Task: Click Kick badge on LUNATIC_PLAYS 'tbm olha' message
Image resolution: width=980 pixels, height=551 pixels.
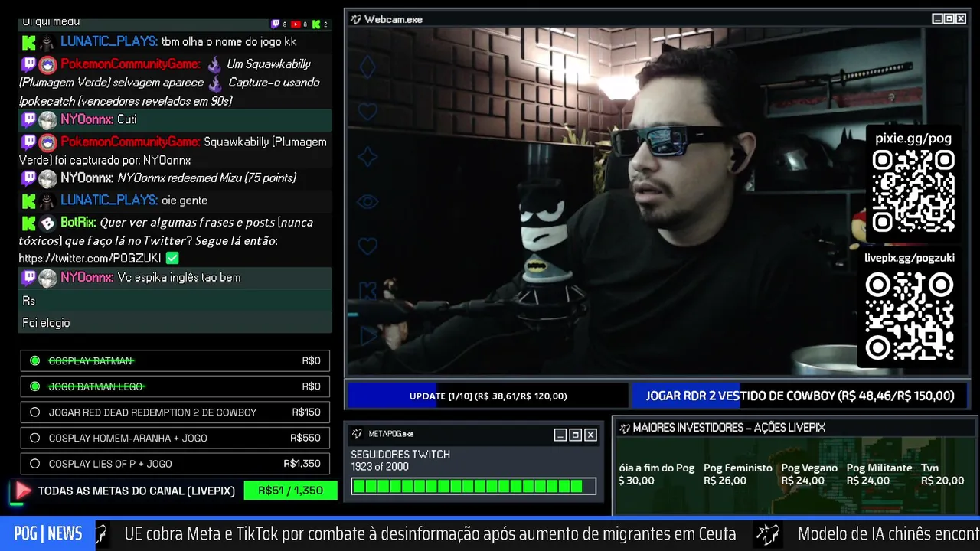Action: tap(28, 43)
